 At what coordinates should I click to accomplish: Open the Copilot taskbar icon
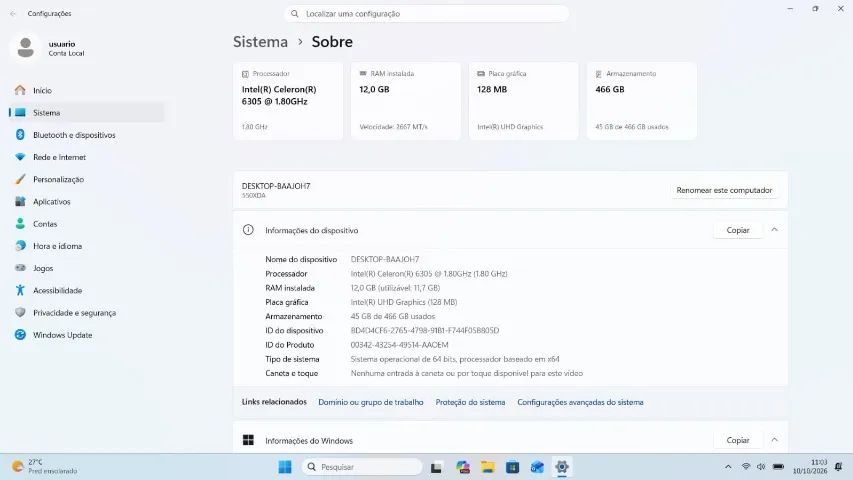[463, 467]
